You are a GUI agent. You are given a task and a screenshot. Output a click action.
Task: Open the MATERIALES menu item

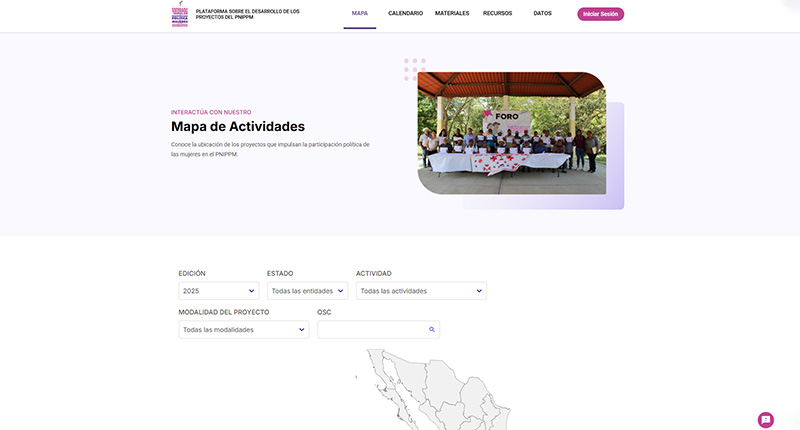(x=452, y=14)
